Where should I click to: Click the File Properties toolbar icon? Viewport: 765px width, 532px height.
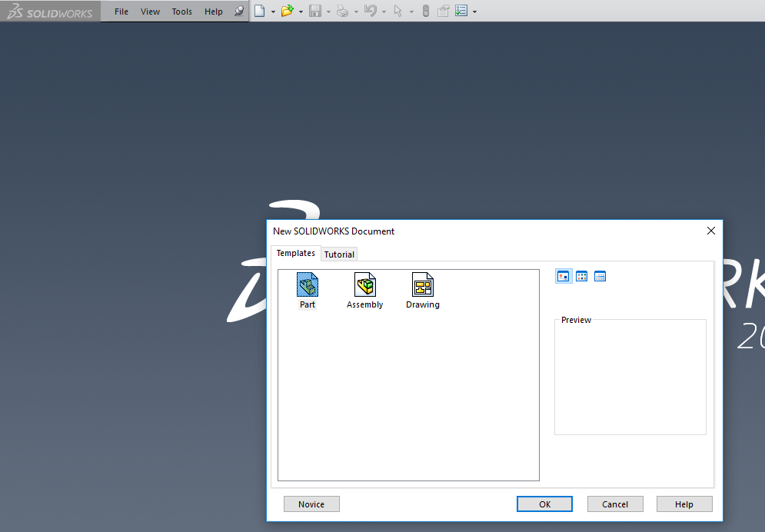point(443,11)
